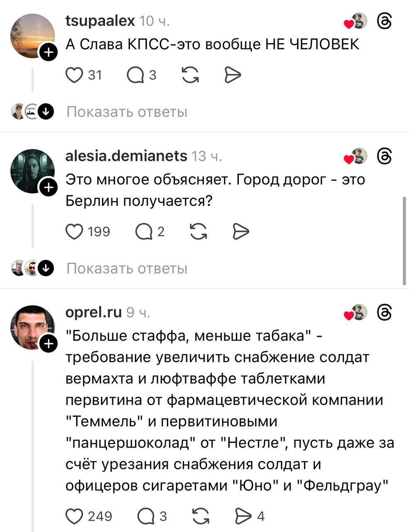The image size is (409, 532).
Task: Reply to alesia.demianets' comment
Action: (144, 232)
